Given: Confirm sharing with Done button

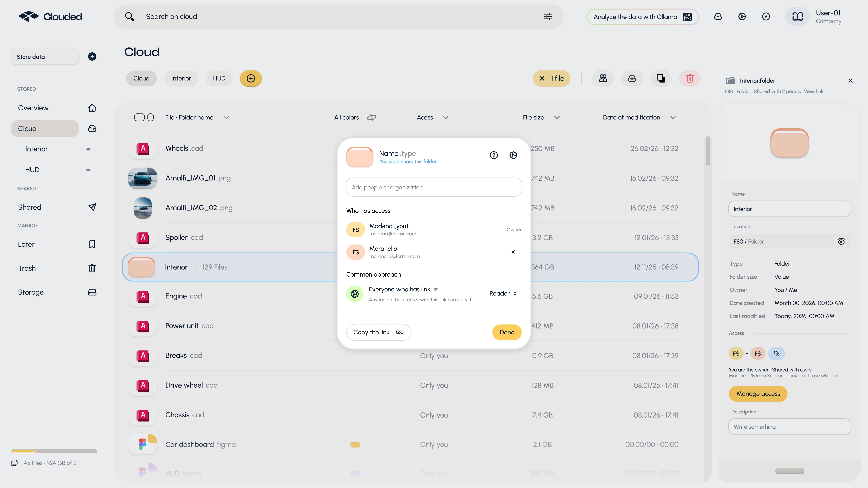Looking at the screenshot, I should coord(507,332).
